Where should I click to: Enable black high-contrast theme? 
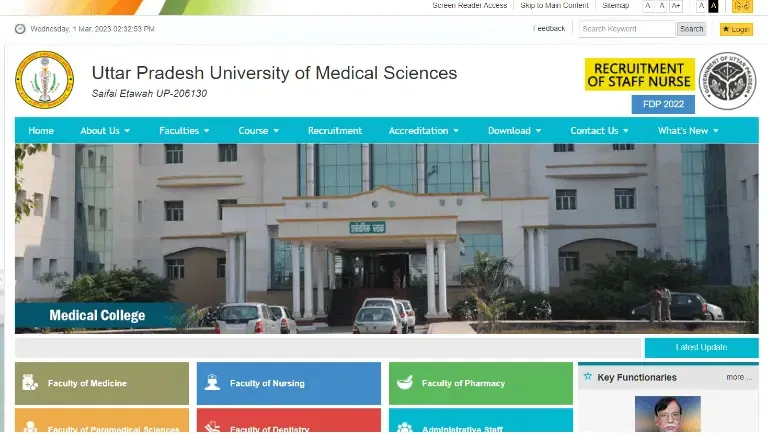click(x=713, y=6)
